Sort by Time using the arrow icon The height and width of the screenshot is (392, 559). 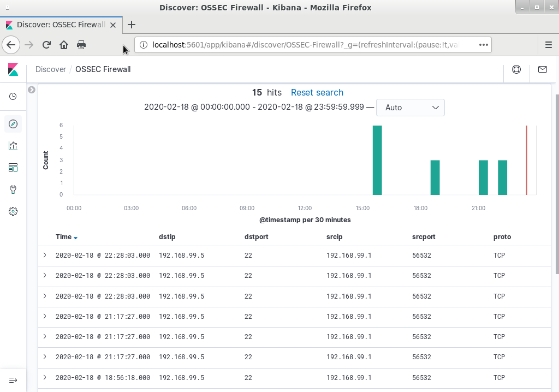click(75, 237)
